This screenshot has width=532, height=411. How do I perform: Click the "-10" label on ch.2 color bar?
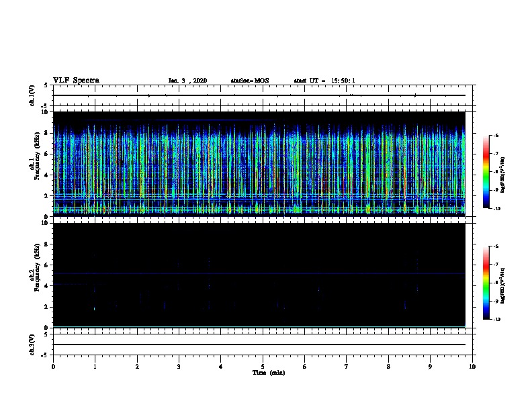click(x=496, y=319)
